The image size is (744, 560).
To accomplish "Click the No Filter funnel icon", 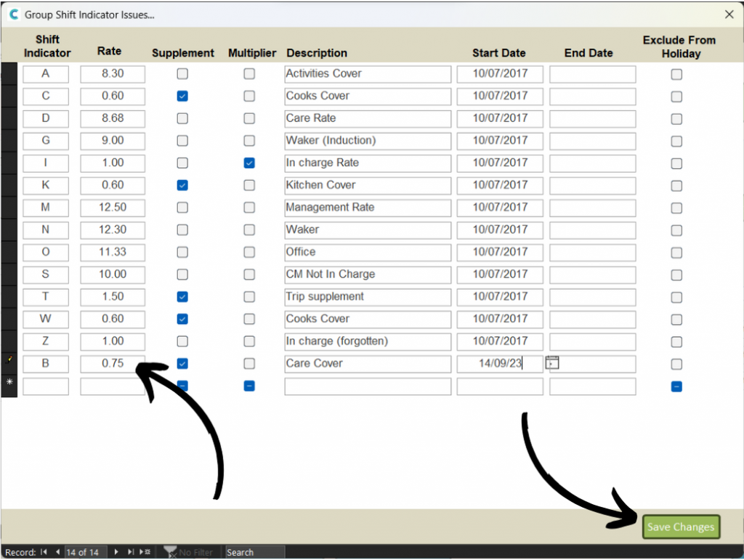I will [170, 551].
